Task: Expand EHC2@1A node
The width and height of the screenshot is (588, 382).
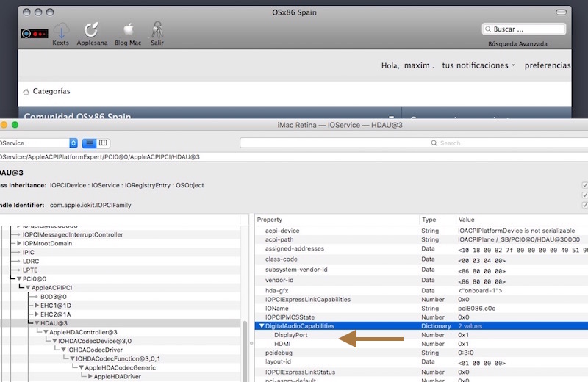Action: point(37,314)
